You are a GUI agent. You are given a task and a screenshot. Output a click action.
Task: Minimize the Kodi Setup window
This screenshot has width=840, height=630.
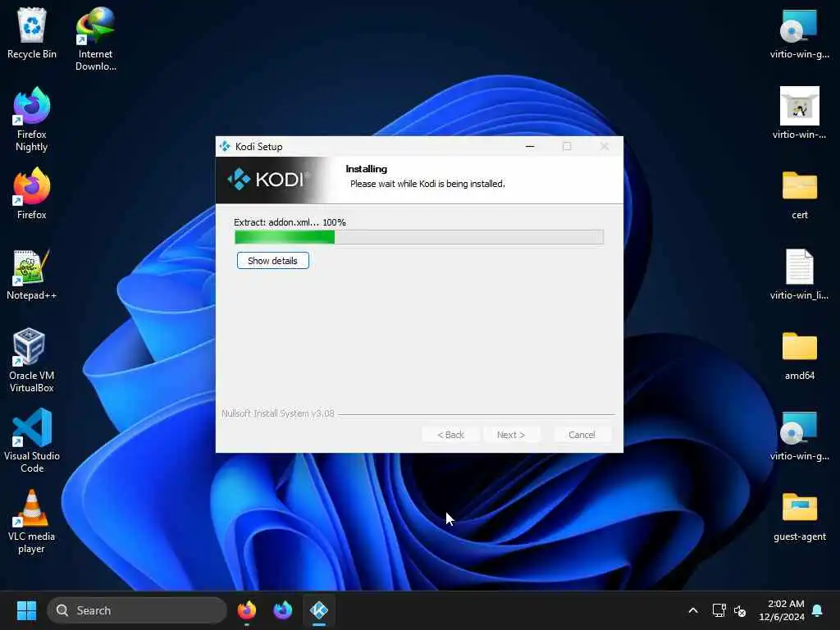[530, 146]
